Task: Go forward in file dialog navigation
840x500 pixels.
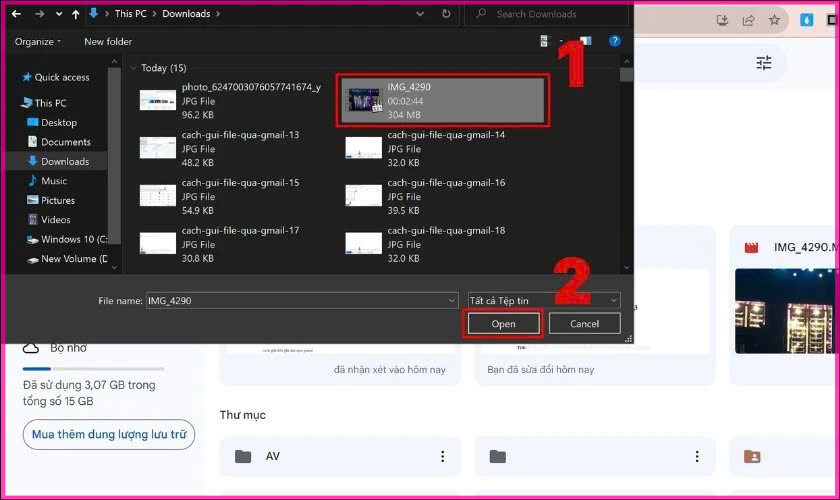Action: [x=40, y=14]
